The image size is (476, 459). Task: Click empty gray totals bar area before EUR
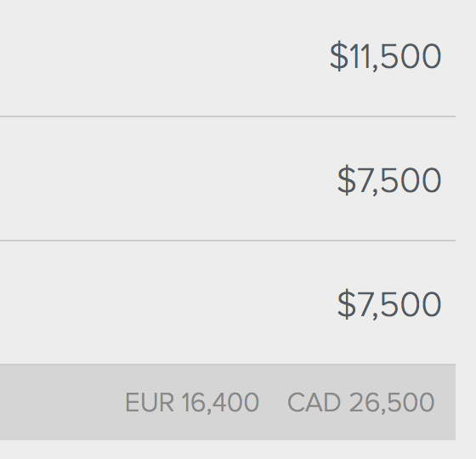tap(60, 402)
